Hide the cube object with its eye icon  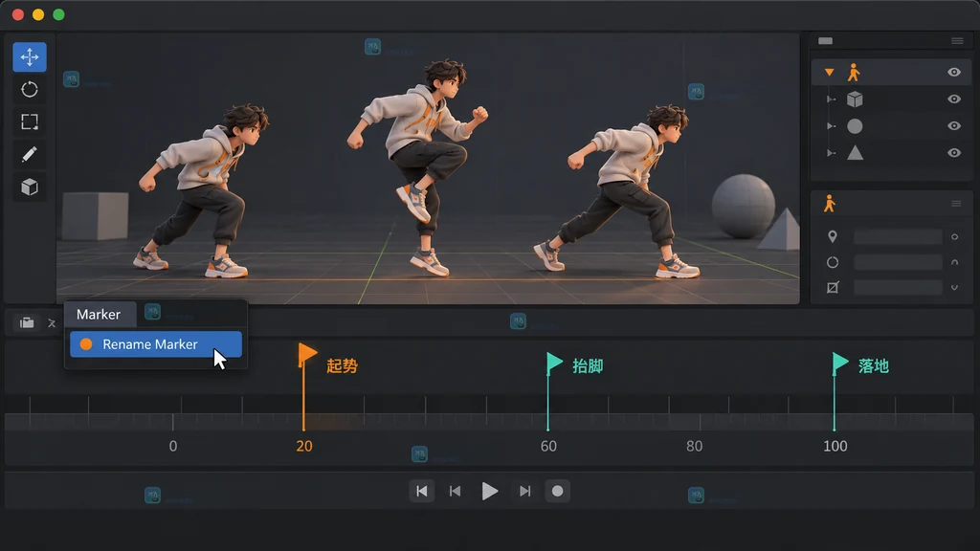pyautogui.click(x=954, y=99)
